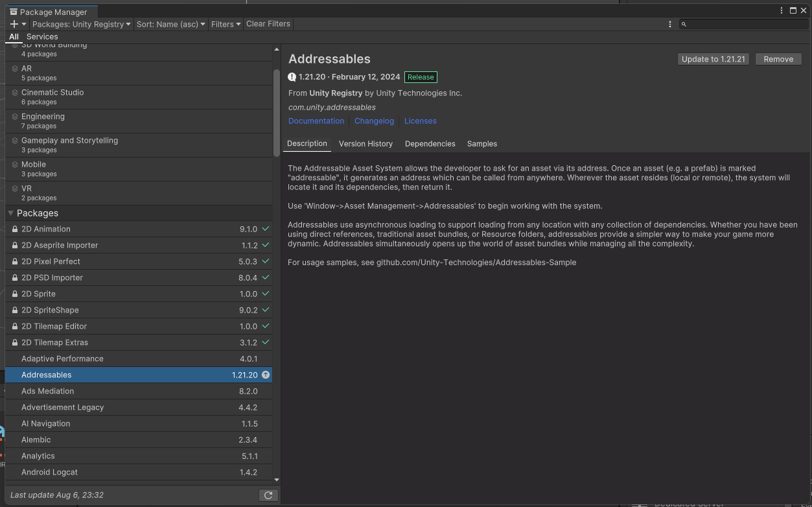Select the VR feature set
The height and width of the screenshot is (507, 812).
tap(139, 193)
